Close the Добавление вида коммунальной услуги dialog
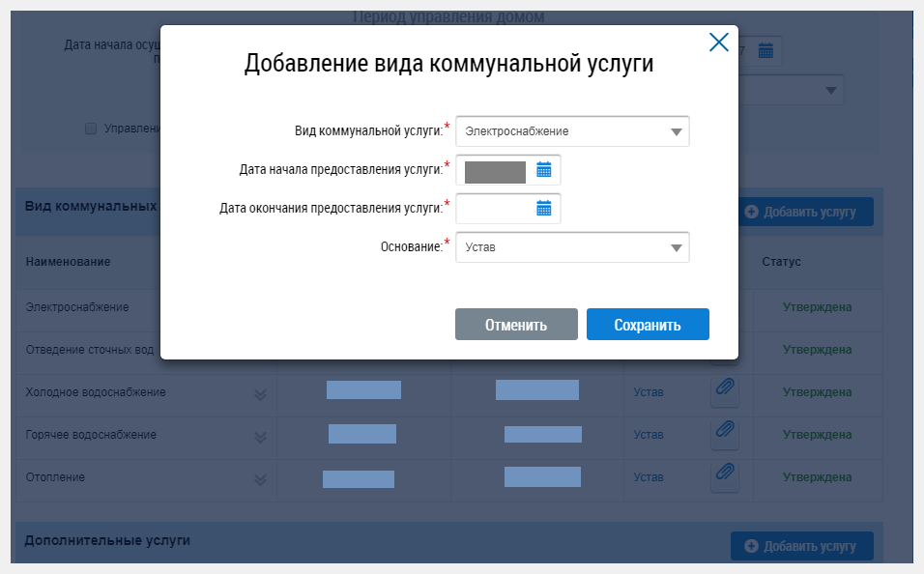This screenshot has width=924, height=574. point(719,42)
